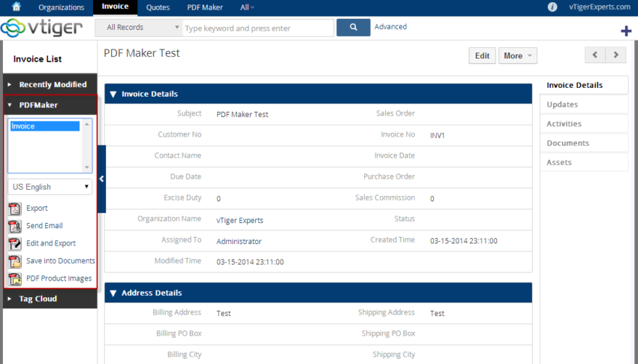Open the More actions dropdown
The image size is (638, 364).
pos(518,56)
